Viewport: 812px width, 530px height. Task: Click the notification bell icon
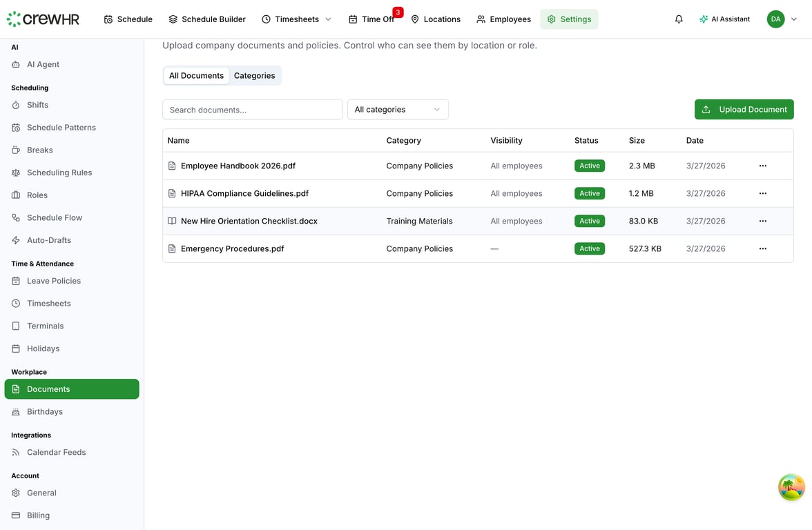pyautogui.click(x=679, y=19)
